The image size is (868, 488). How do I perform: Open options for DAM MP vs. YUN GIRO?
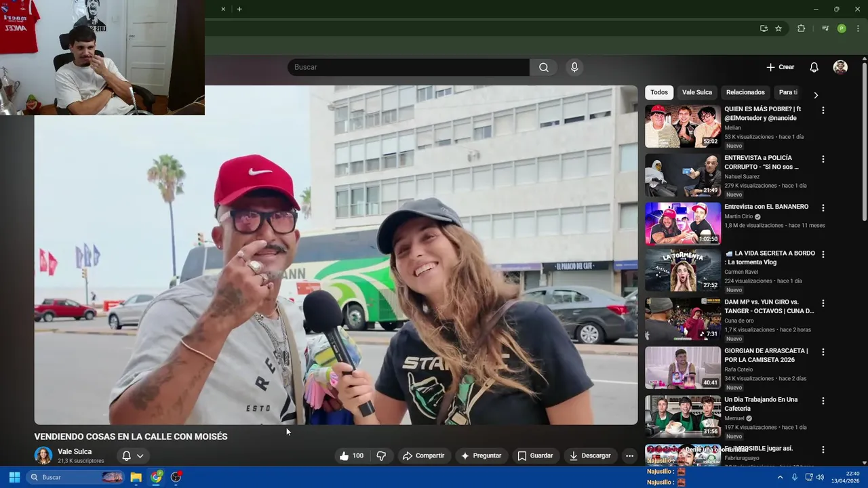coord(823,303)
